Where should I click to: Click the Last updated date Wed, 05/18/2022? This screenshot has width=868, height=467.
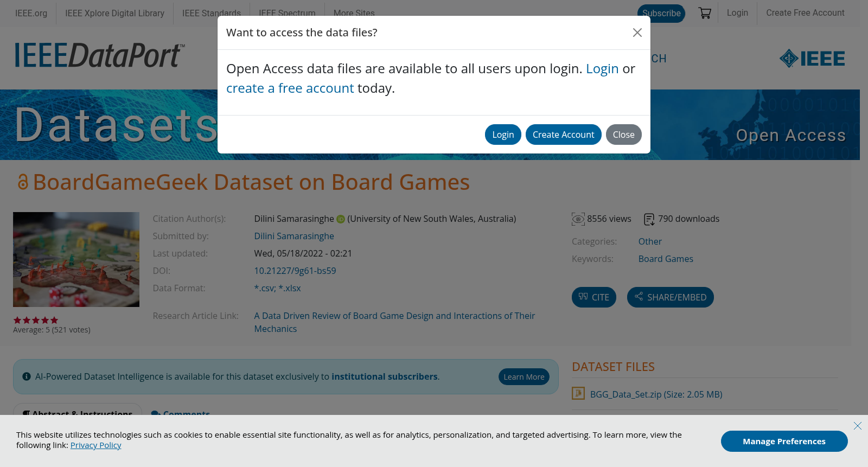(303, 253)
